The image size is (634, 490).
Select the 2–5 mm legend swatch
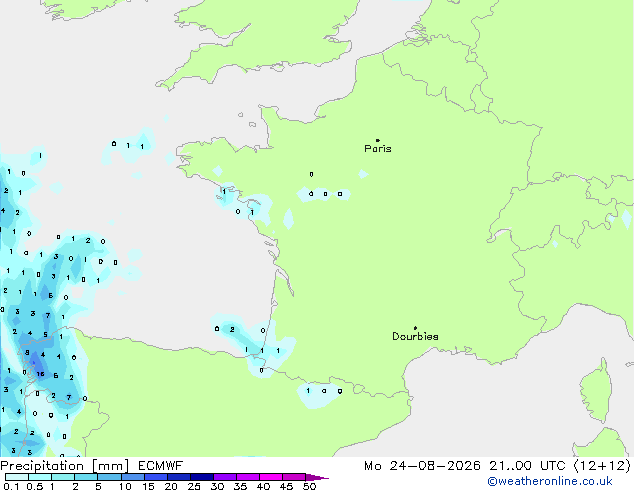(86, 477)
